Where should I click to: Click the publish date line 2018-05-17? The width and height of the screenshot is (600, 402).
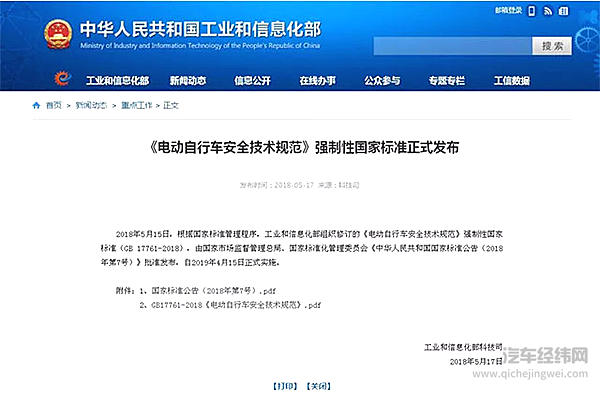tap(299, 185)
